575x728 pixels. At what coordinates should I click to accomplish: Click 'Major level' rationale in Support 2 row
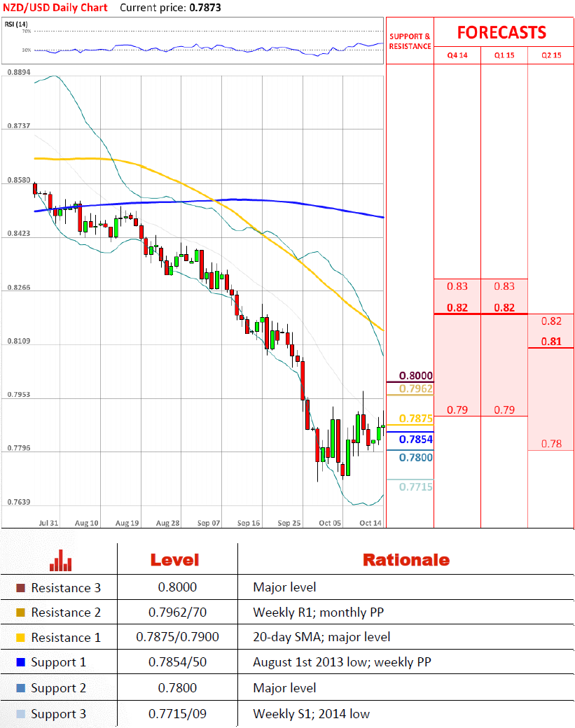tap(284, 688)
